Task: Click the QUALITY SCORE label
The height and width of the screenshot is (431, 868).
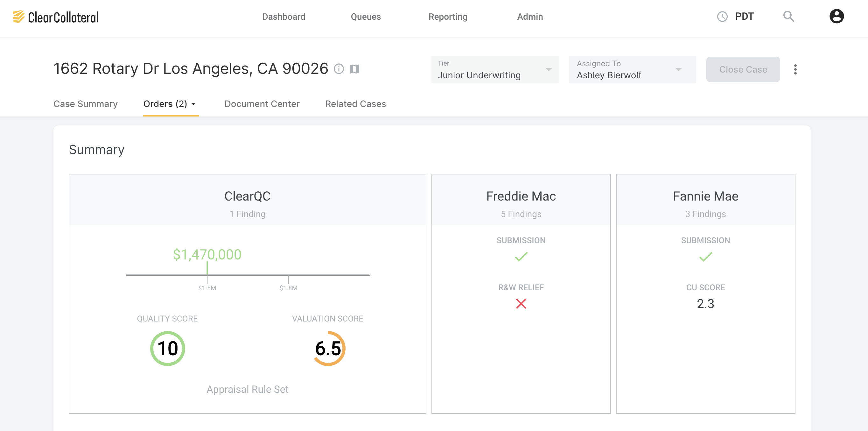Action: (x=167, y=318)
